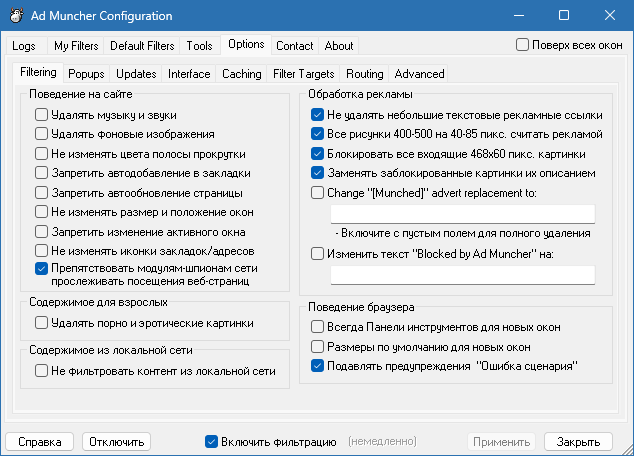The height and width of the screenshot is (456, 634).
Task: Focus the Munched advert replacement text field
Action: point(463,214)
